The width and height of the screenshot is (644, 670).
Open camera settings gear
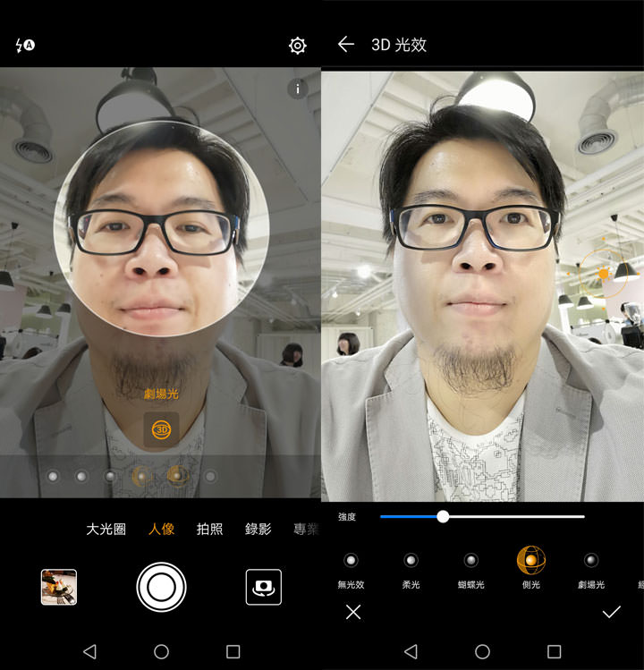click(x=297, y=46)
